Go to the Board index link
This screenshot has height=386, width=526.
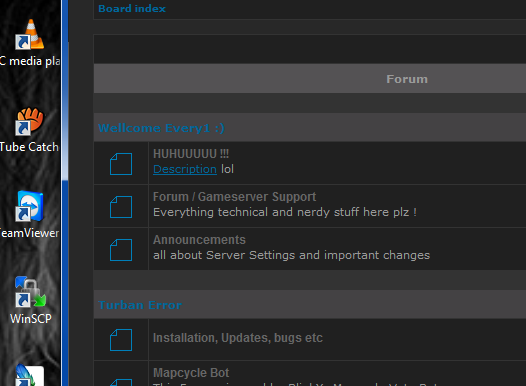(132, 8)
